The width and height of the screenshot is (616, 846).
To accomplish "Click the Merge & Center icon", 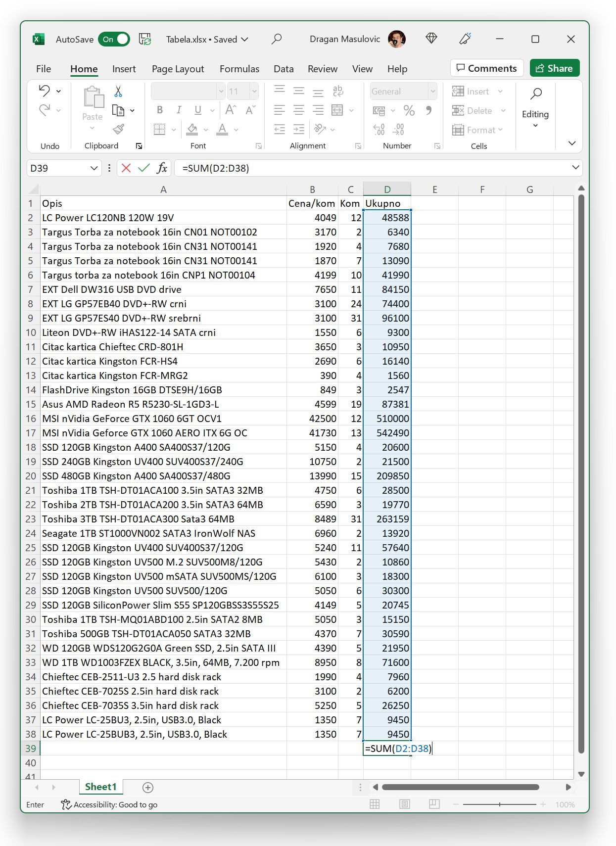I will 337,110.
